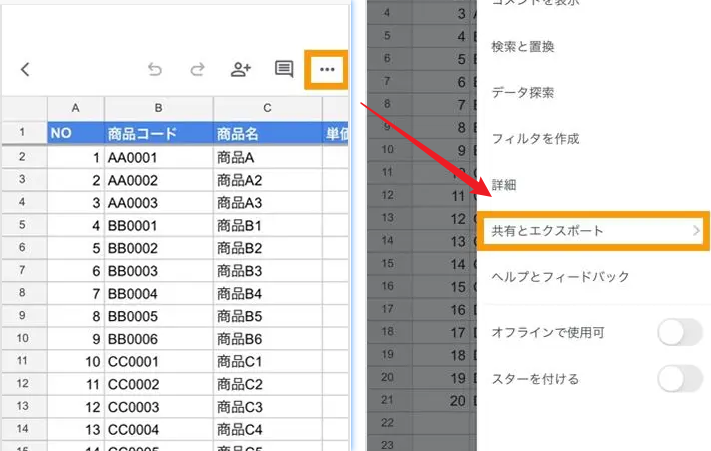
Task: Select cell 商品A2
Action: tap(268, 180)
